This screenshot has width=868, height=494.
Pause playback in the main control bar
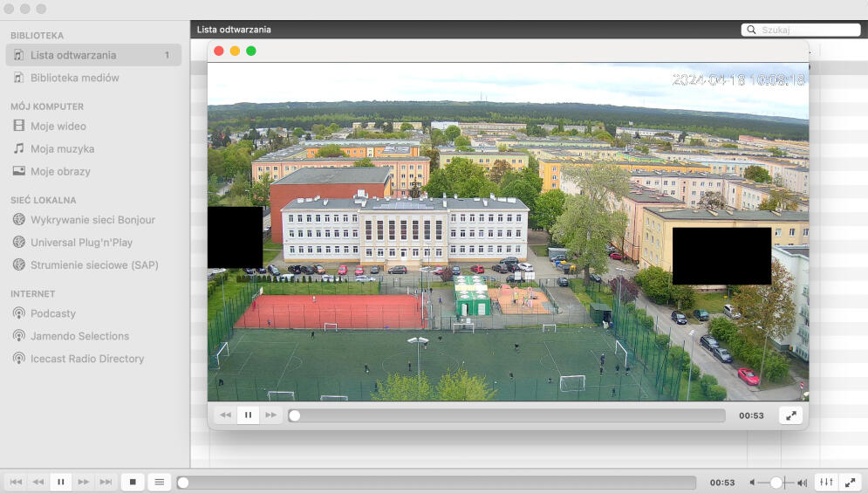click(x=61, y=482)
